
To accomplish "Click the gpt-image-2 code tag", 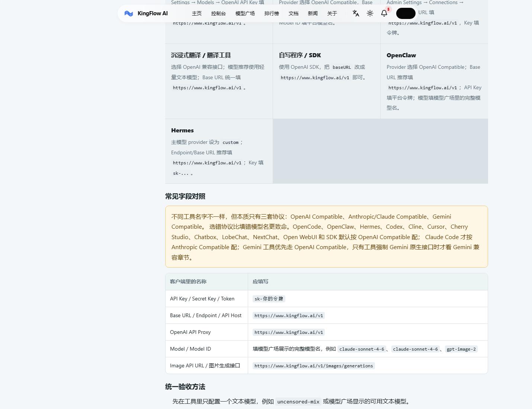I will 461,349.
